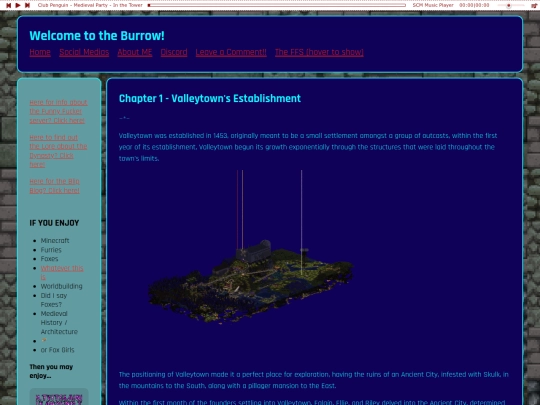The width and height of the screenshot is (540, 405).
Task: Open the Funny Fucker server info link
Action: (59, 111)
